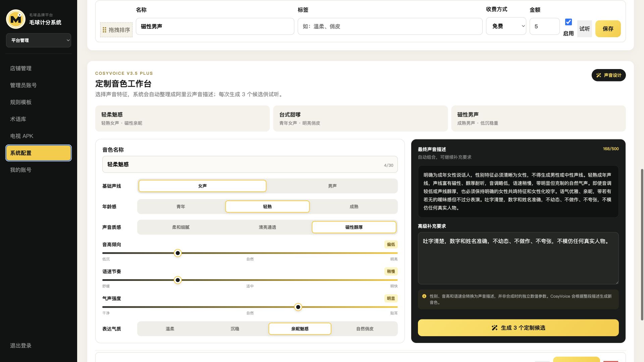Pick 温柔 expression style

[170, 329]
